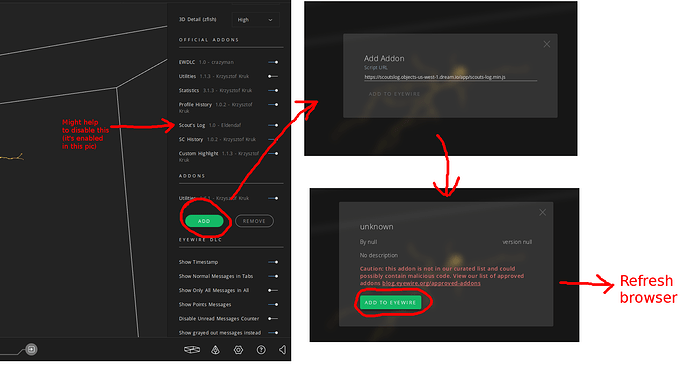Click the Add Addon dialog title

[384, 58]
